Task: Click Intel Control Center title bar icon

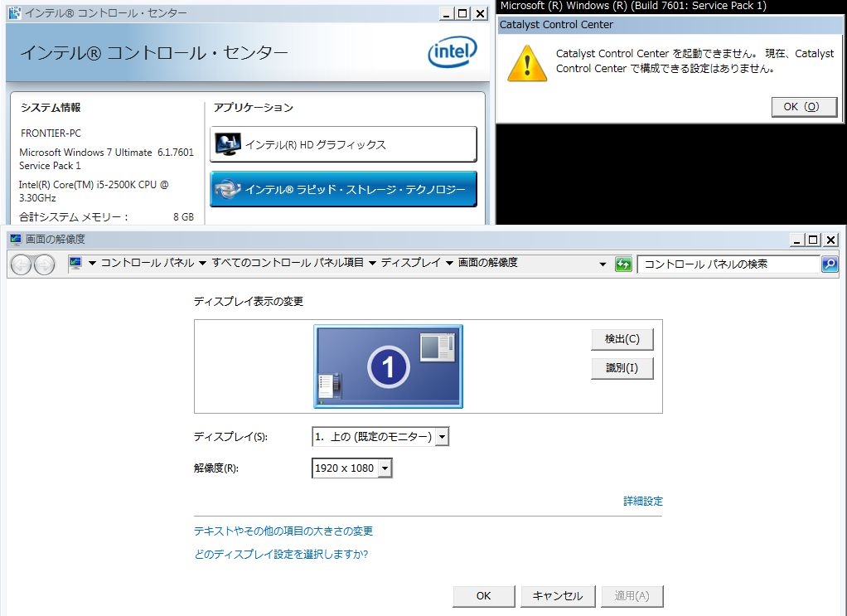Action: click(x=15, y=13)
